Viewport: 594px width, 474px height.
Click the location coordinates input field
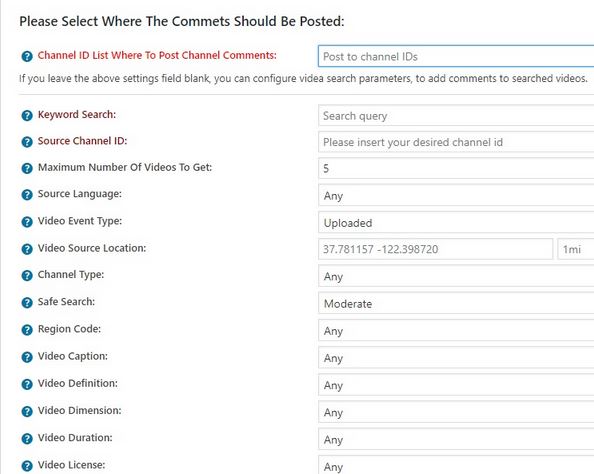[x=436, y=249]
